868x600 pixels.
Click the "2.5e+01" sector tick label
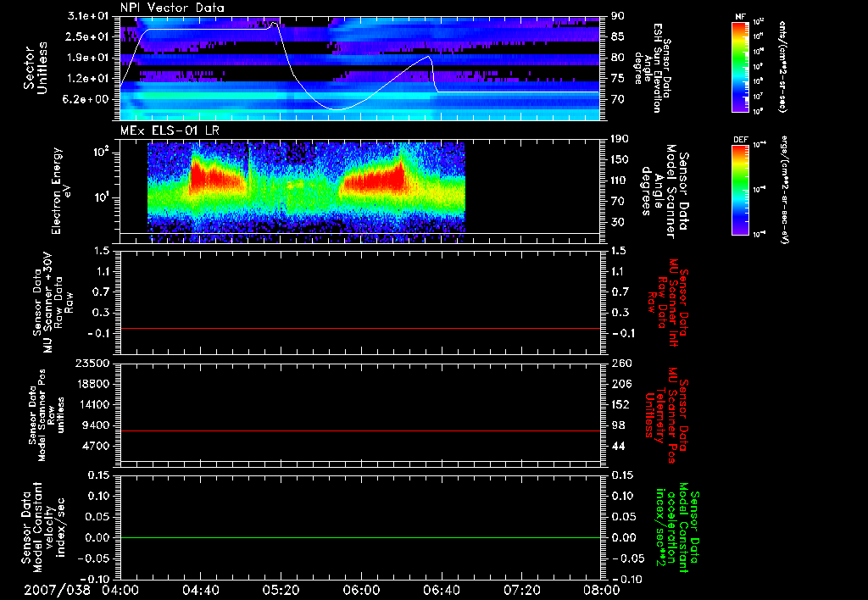click(88, 36)
